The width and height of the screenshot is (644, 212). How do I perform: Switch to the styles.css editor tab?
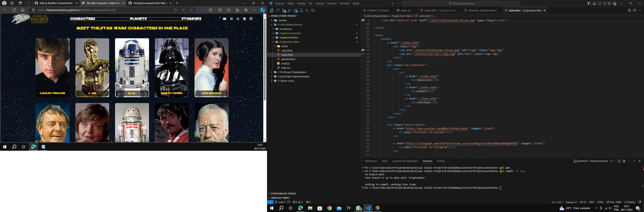point(406,10)
